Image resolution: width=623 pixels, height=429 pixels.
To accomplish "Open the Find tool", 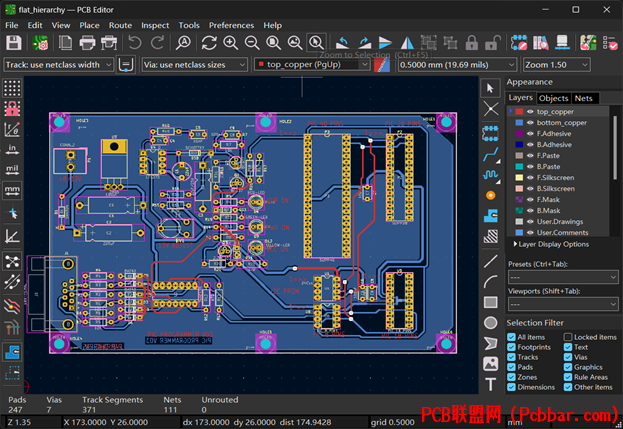I will point(184,43).
